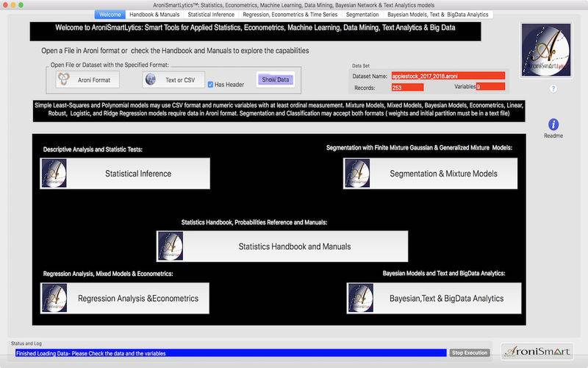
Task: Click the AroniSmart logo button at bottom
Action: [537, 352]
